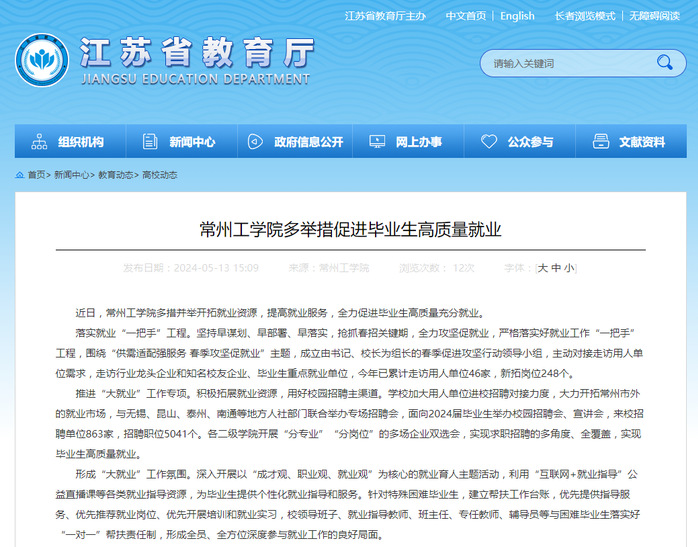Switch to the English version link
Viewport: 698px width, 547px height.
tap(517, 16)
